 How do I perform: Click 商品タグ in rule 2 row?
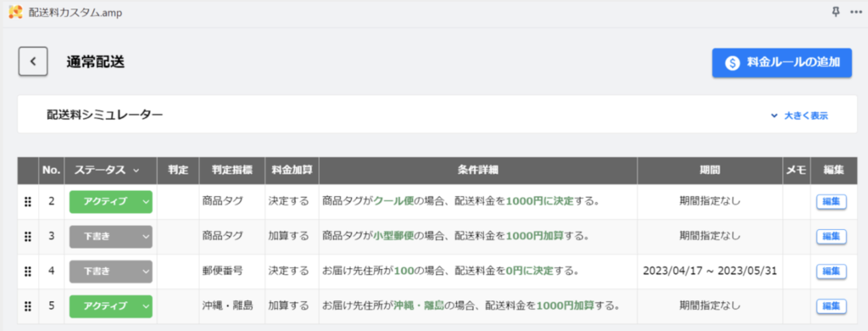(222, 202)
